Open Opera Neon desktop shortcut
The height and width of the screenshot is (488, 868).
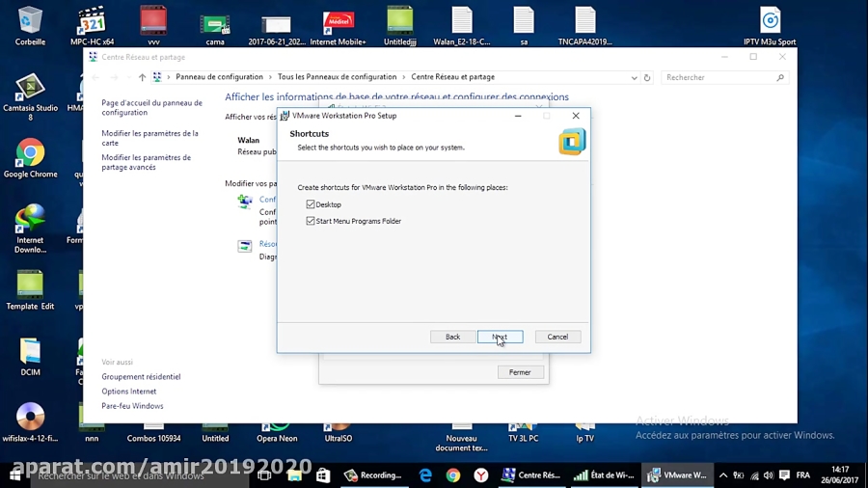pyautogui.click(x=277, y=434)
